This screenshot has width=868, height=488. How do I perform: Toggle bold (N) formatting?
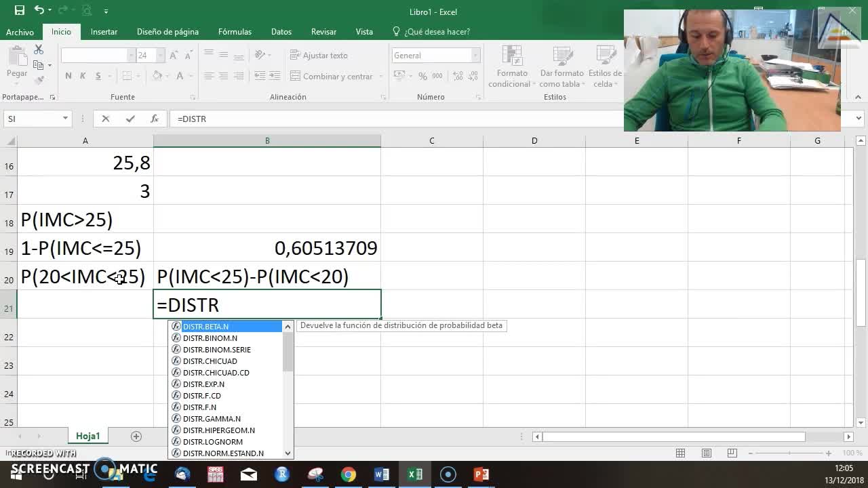click(x=68, y=76)
